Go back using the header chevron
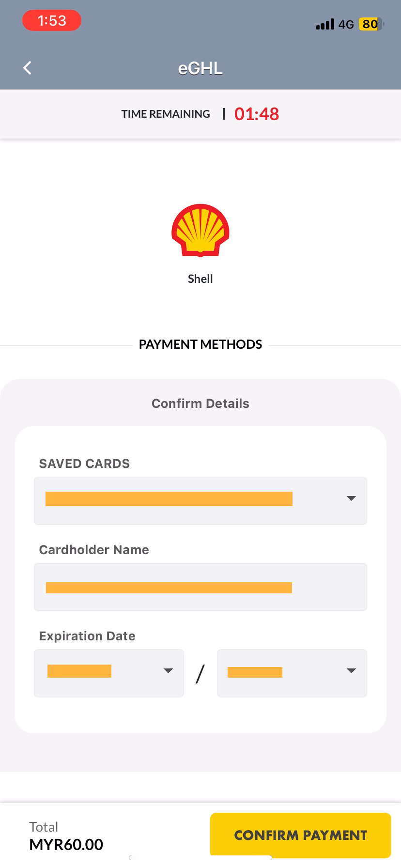 coord(28,68)
